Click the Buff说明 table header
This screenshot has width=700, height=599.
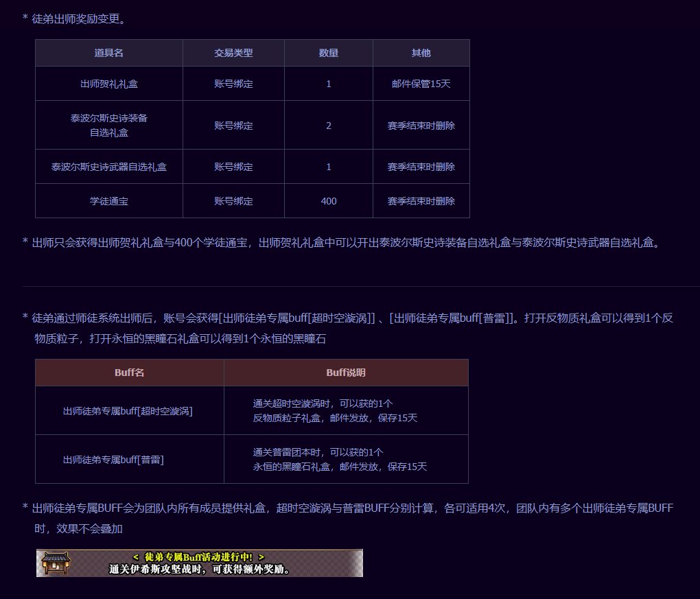[x=346, y=373]
